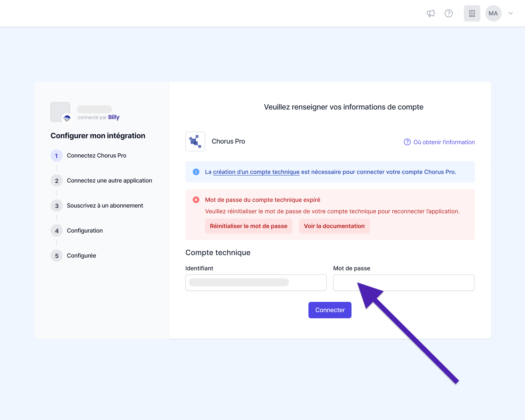Click the blue info icon in the notice

(x=196, y=172)
